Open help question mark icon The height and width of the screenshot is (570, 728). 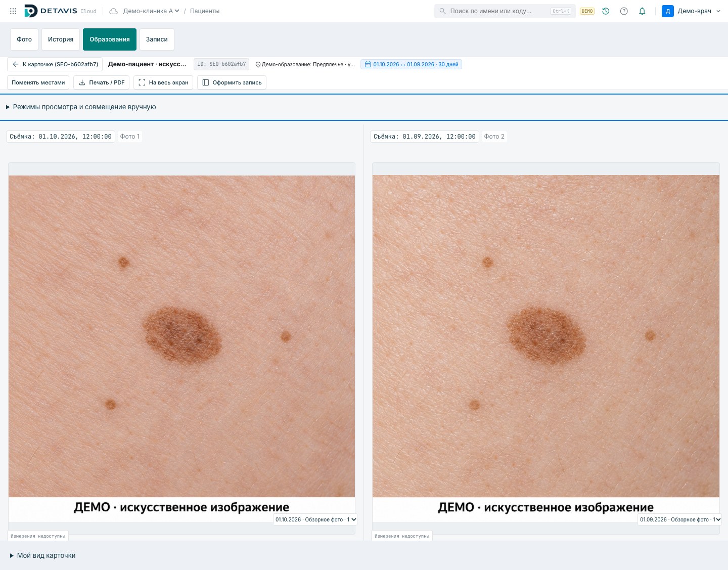point(624,11)
